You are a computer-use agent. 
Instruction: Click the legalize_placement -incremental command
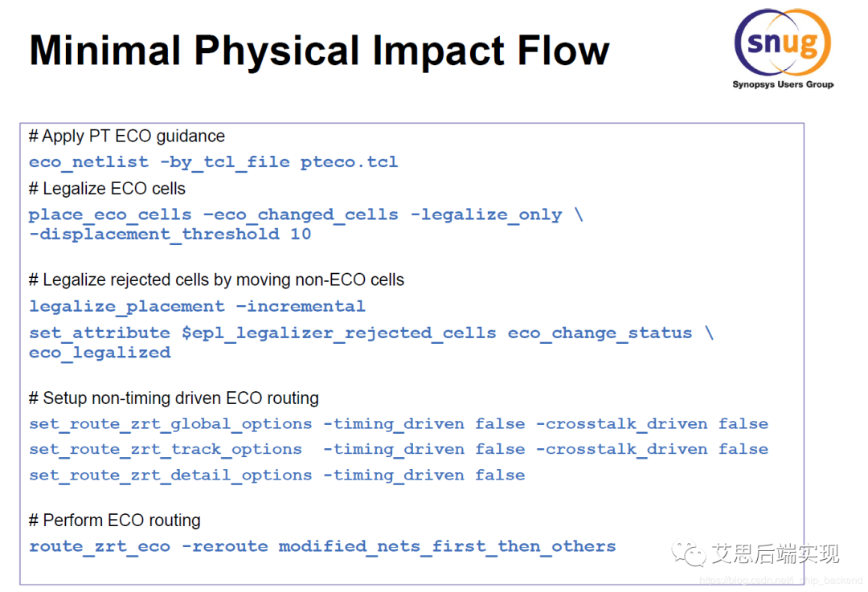[x=197, y=306]
